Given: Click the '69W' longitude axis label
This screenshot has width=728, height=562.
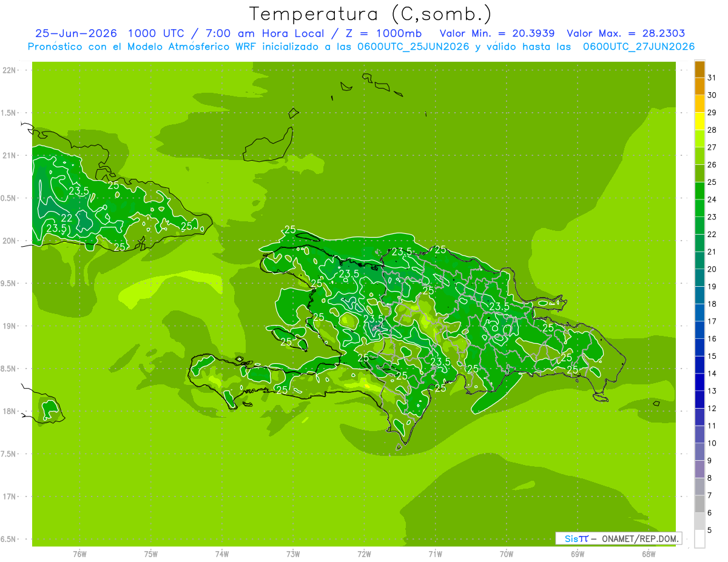Looking at the screenshot, I should point(578,554).
